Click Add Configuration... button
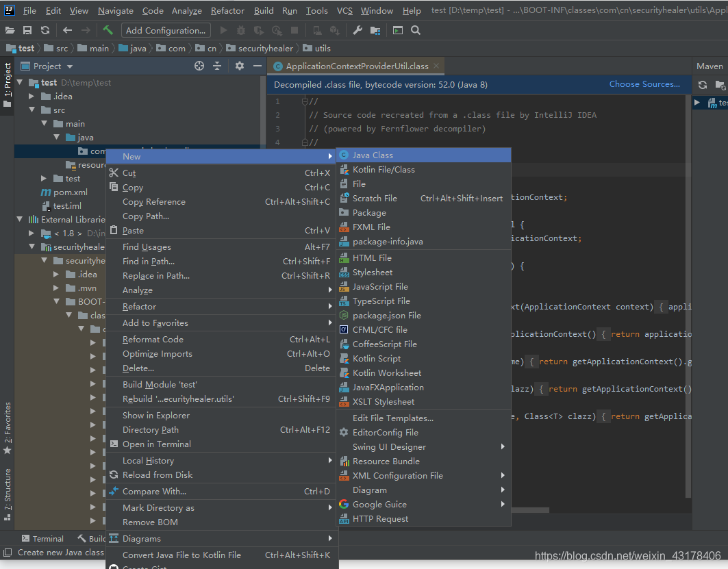This screenshot has height=569, width=728. point(166,30)
